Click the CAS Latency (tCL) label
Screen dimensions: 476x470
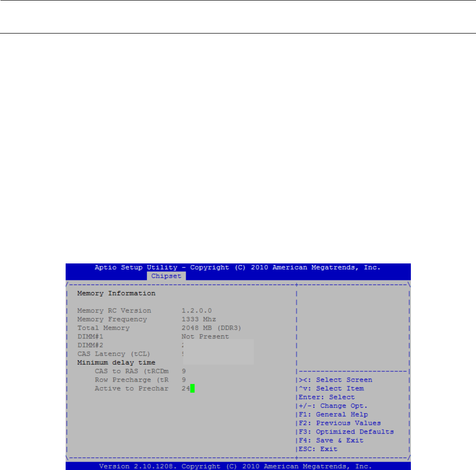(114, 354)
